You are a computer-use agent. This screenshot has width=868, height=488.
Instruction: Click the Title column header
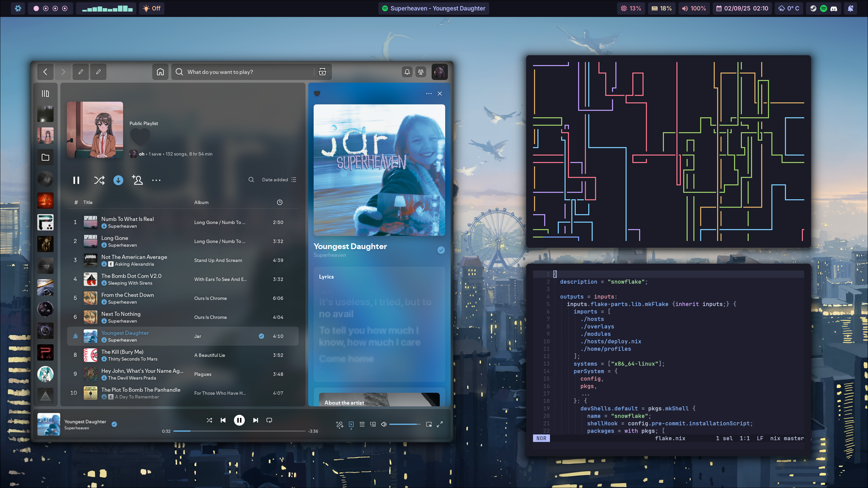tap(88, 202)
